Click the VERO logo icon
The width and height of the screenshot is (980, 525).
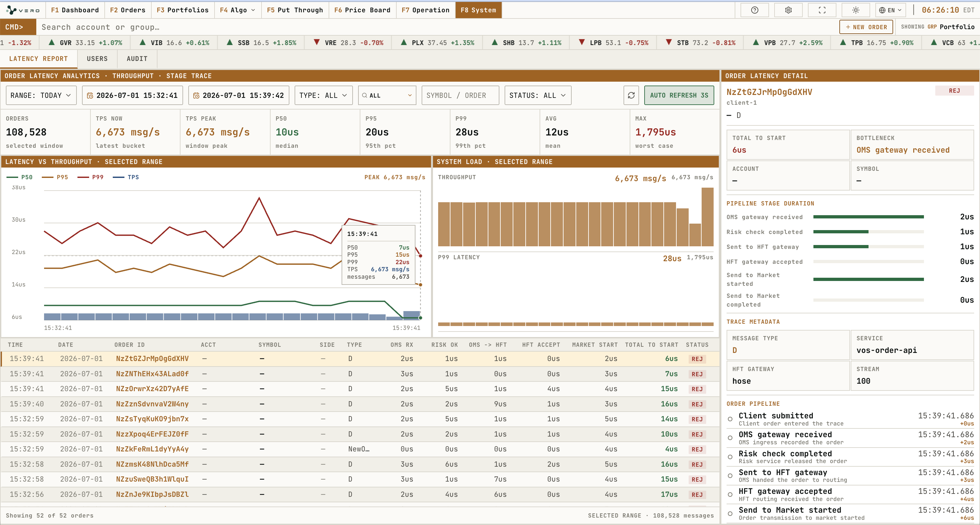click(11, 10)
